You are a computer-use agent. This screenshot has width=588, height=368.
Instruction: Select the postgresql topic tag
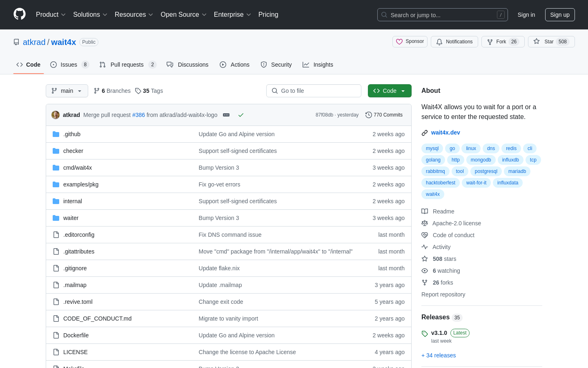pyautogui.click(x=486, y=171)
